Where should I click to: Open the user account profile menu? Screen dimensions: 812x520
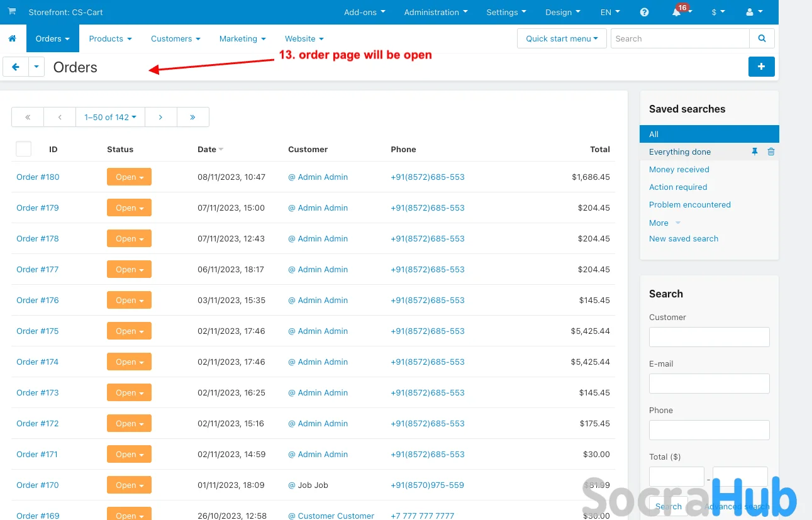click(754, 13)
